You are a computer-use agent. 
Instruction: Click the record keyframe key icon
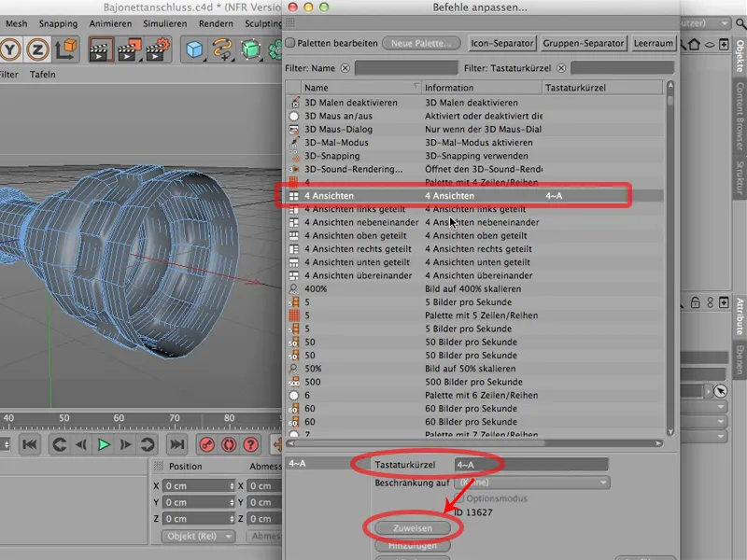[x=207, y=444]
